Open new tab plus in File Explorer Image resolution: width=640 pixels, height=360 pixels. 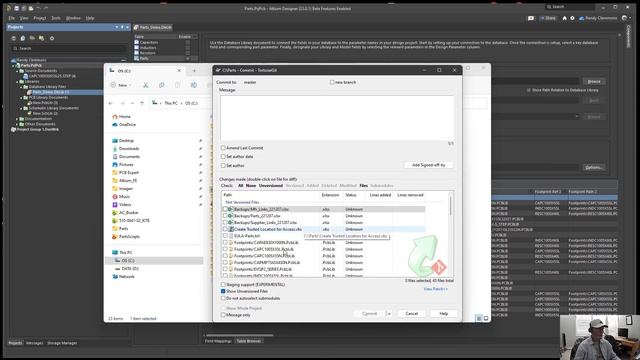(194, 71)
